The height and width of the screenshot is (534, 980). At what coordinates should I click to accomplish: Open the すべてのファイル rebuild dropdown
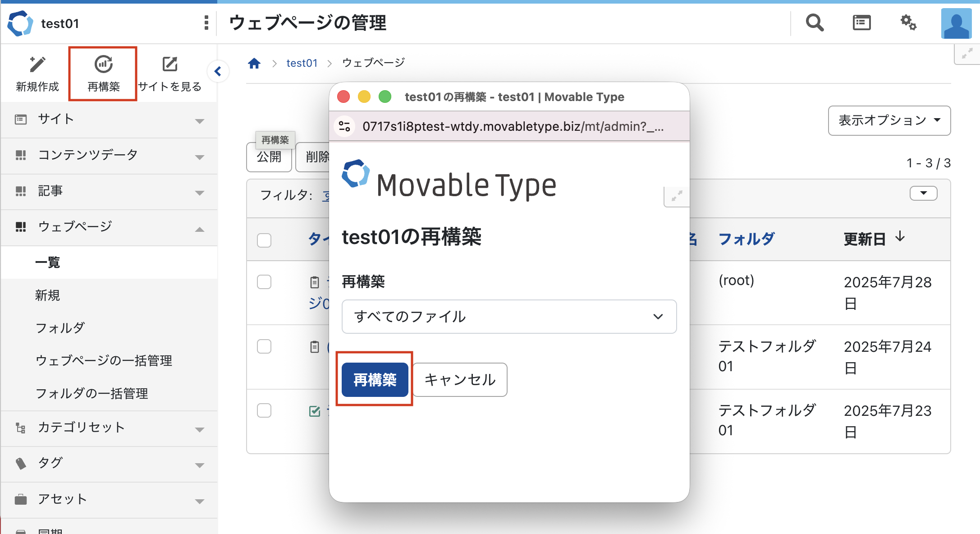pos(509,317)
